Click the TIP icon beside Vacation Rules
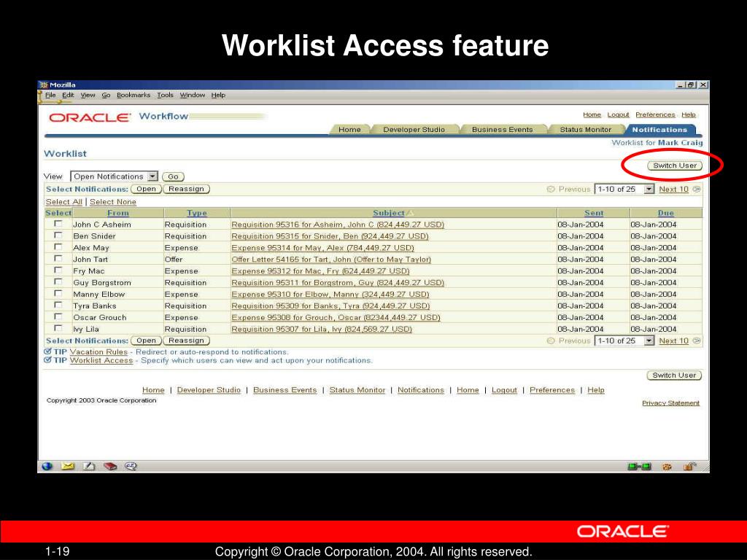The image size is (747, 560). 47,351
